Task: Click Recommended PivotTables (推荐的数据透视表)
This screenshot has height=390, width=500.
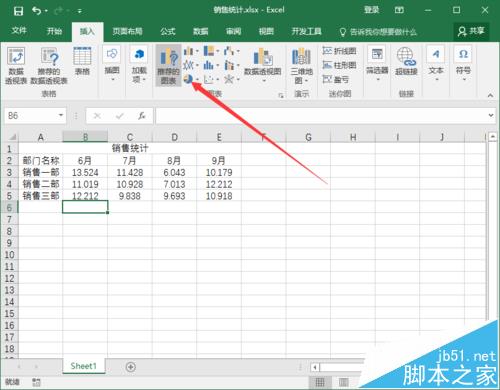Action: 49,66
